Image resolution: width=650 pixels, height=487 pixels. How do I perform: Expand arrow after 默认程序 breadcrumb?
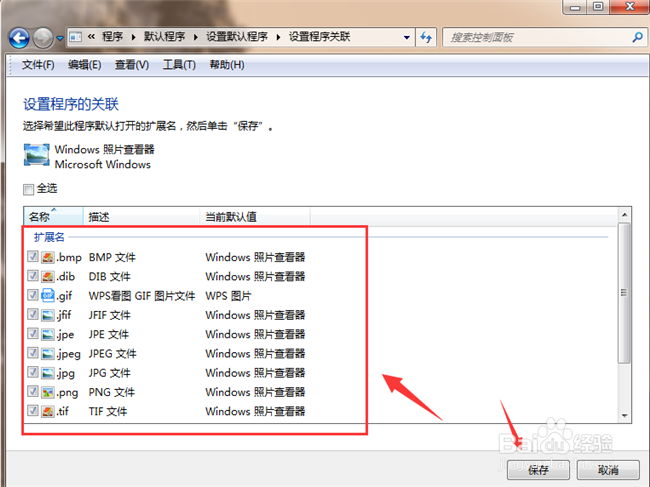(x=196, y=37)
